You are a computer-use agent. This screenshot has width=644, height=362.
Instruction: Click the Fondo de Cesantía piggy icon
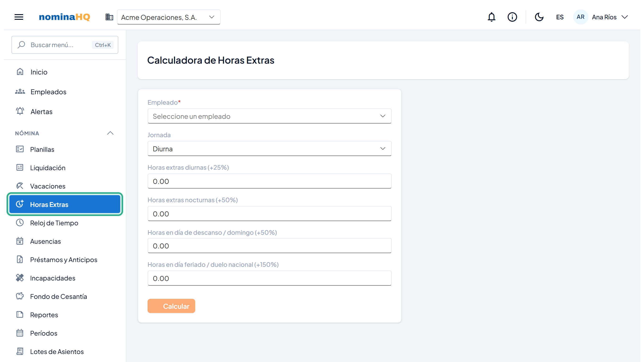20,296
